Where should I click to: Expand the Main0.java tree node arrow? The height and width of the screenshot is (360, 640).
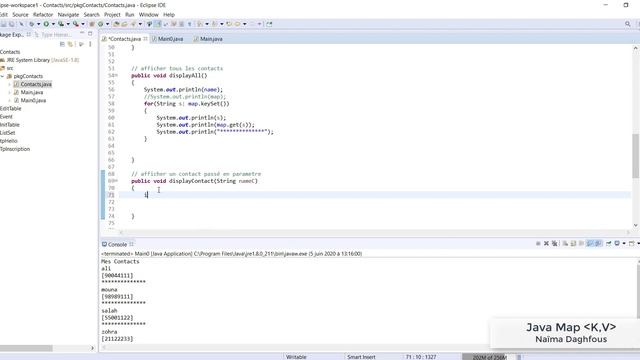tap(10, 100)
